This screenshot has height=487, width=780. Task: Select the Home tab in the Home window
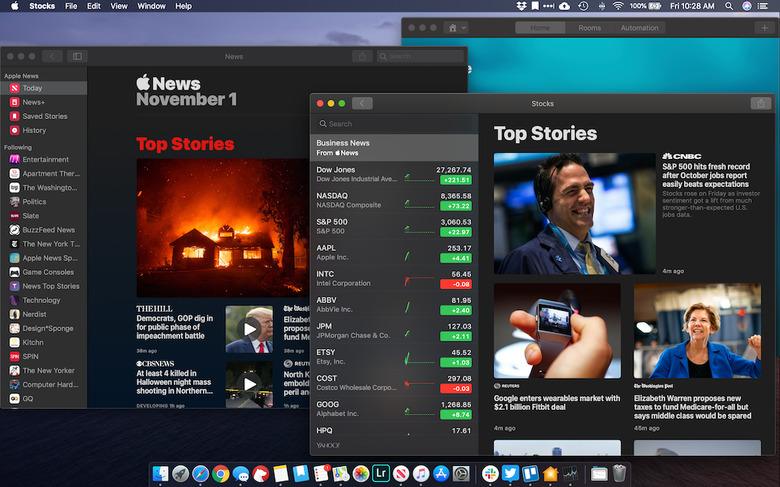point(540,28)
